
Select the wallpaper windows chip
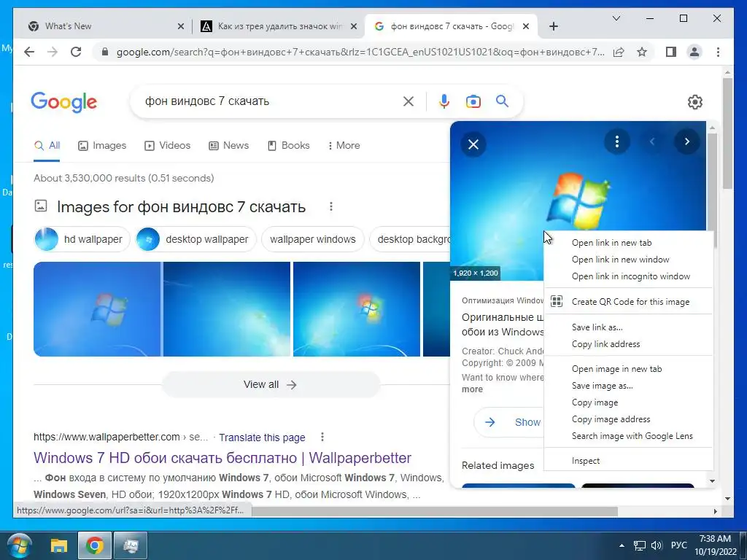coord(312,239)
